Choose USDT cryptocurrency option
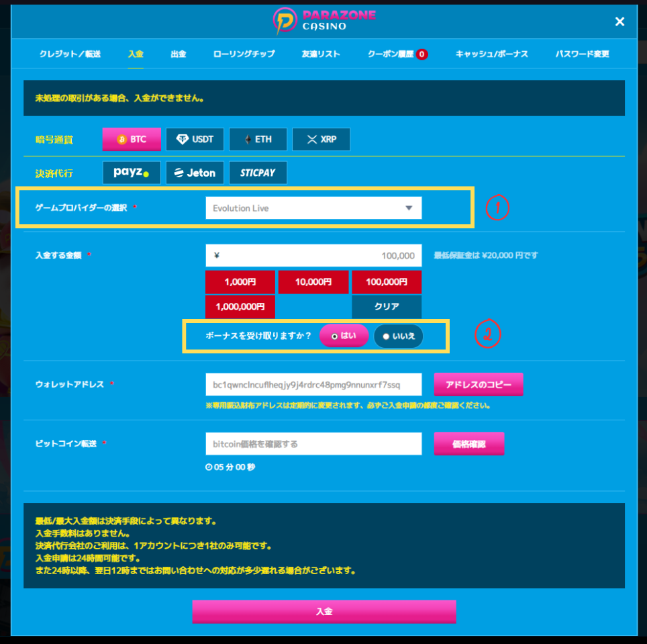 tap(195, 139)
